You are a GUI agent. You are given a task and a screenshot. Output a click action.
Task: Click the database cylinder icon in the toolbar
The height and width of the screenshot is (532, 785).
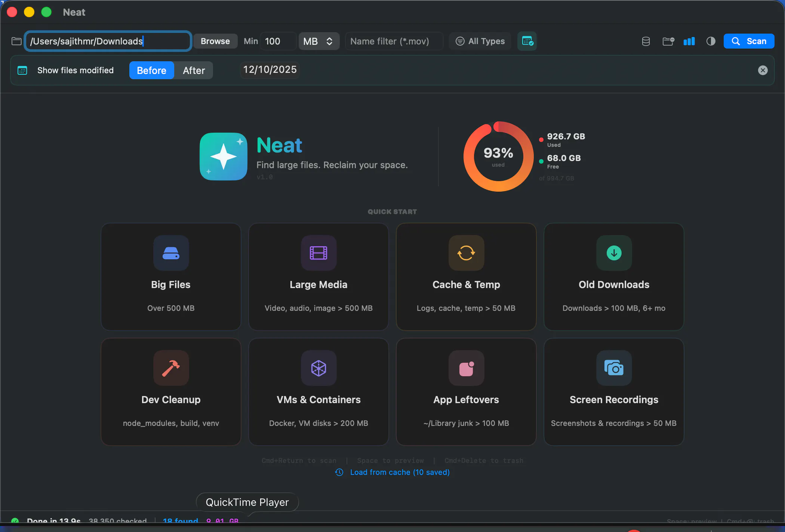(646, 41)
